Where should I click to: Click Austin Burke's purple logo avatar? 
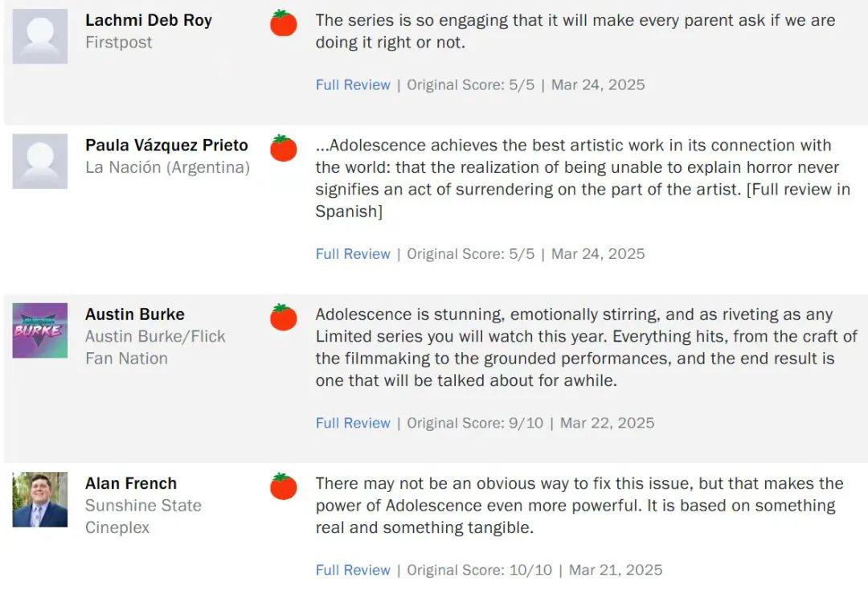(x=40, y=330)
